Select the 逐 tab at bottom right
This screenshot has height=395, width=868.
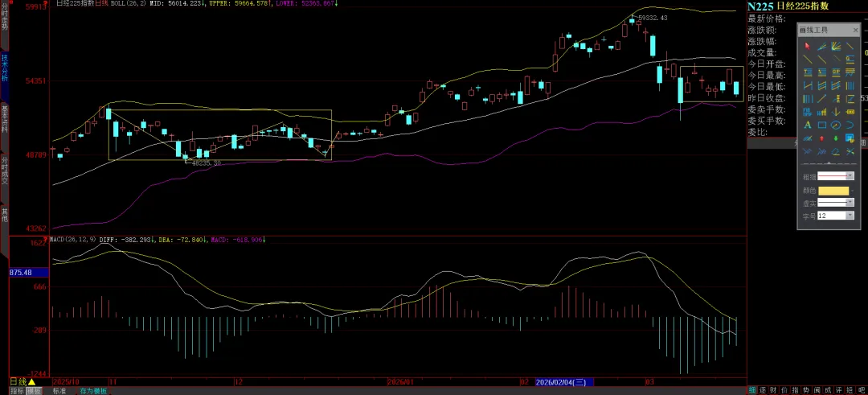pos(762,390)
